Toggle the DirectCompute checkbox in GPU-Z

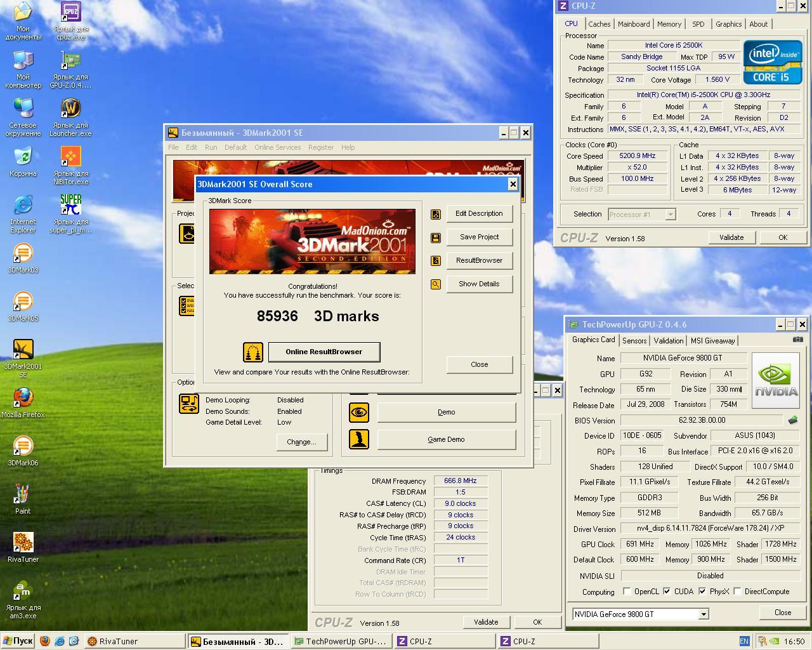tap(737, 591)
